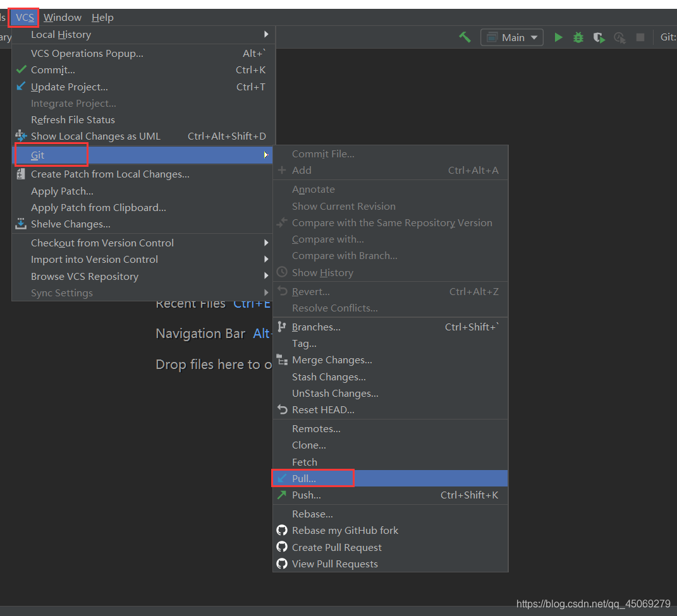Choose Apply Patch from Clipboard...
The image size is (677, 616).
click(143, 208)
